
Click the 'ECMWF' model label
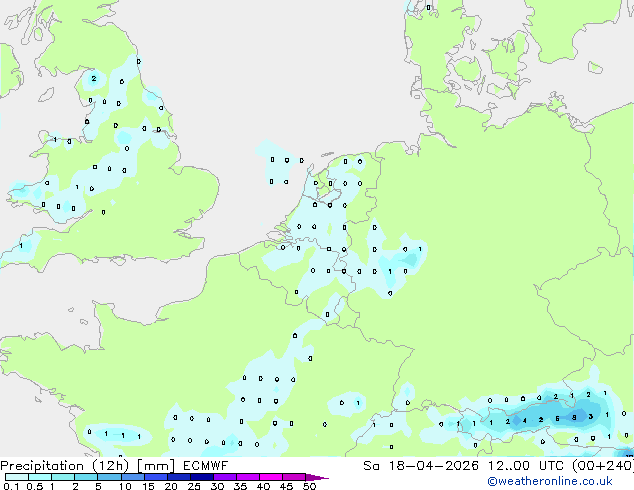[205, 466]
